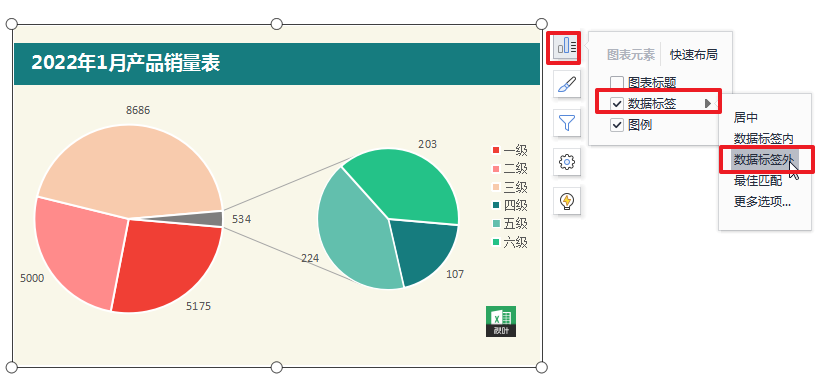834x375 pixels.
Task: Select the chart title 2022年1月产品销量表
Action: [x=126, y=63]
